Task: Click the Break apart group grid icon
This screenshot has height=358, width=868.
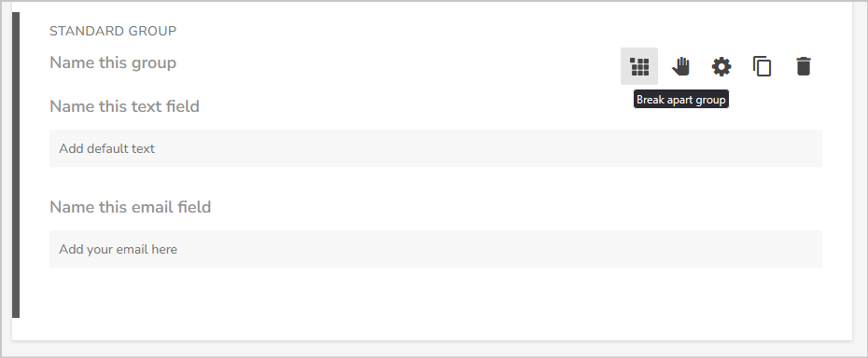Action: pyautogui.click(x=639, y=66)
